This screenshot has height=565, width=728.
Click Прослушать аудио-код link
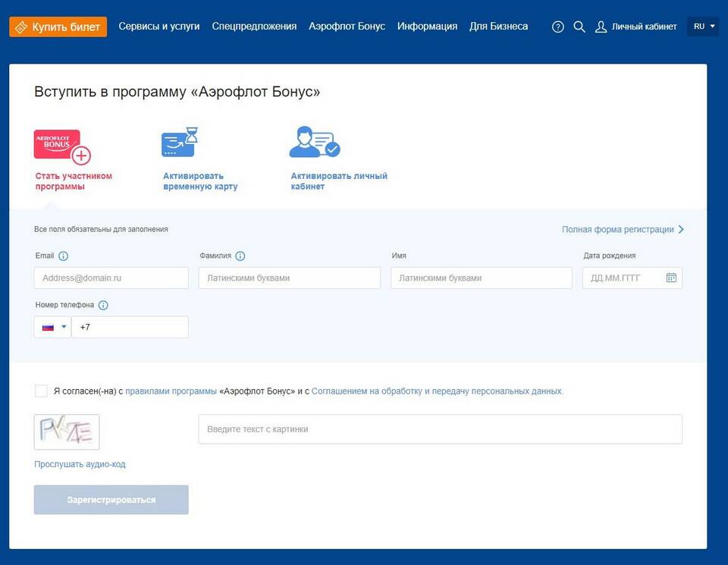[x=80, y=464]
